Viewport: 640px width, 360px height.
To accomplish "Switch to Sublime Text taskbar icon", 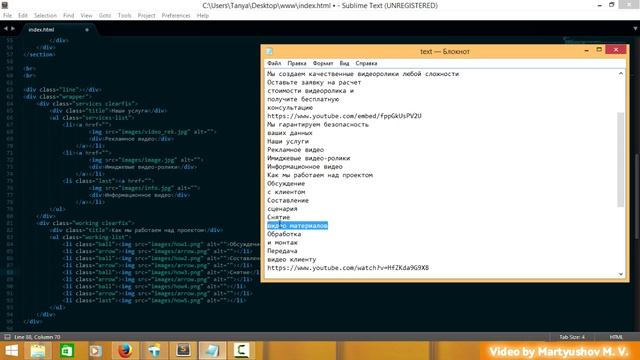I will [x=183, y=350].
